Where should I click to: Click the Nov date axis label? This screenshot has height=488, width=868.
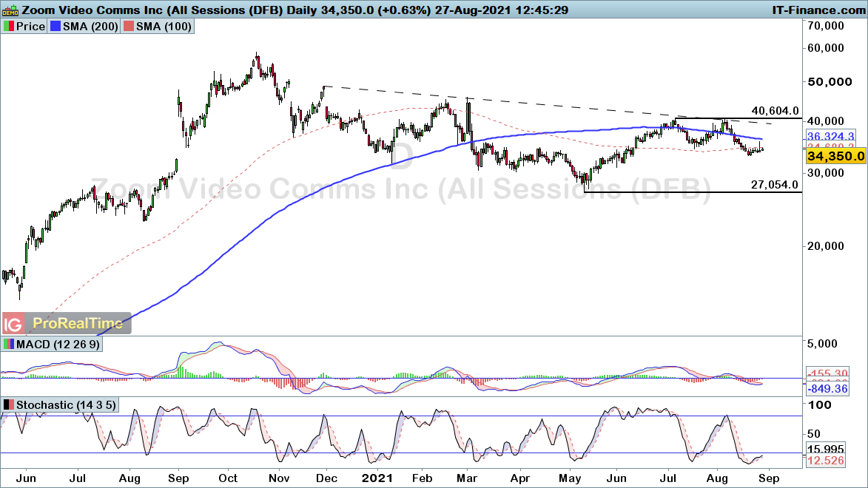click(279, 478)
